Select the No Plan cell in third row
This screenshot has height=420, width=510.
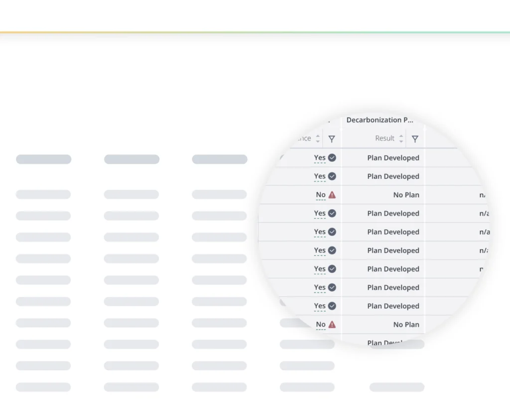pyautogui.click(x=406, y=195)
